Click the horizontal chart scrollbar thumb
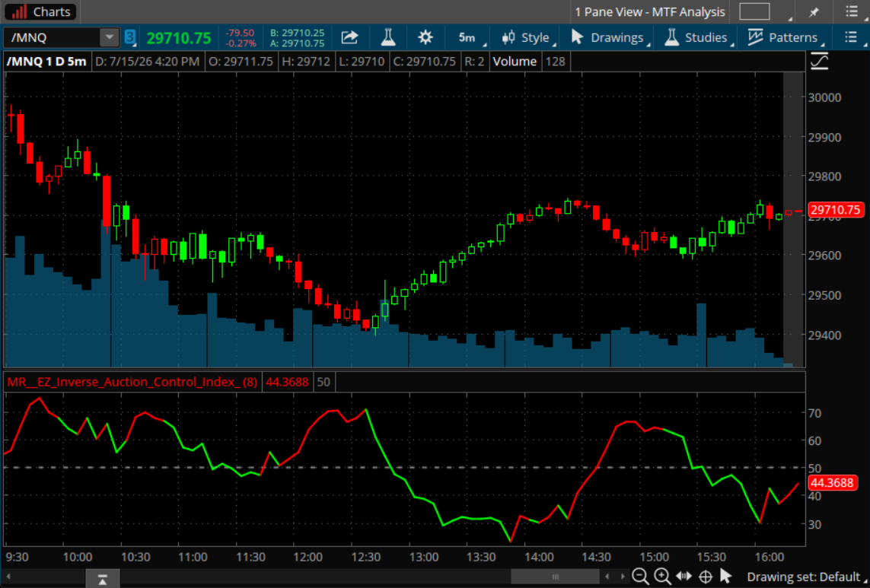870x588 pixels. tap(555, 577)
